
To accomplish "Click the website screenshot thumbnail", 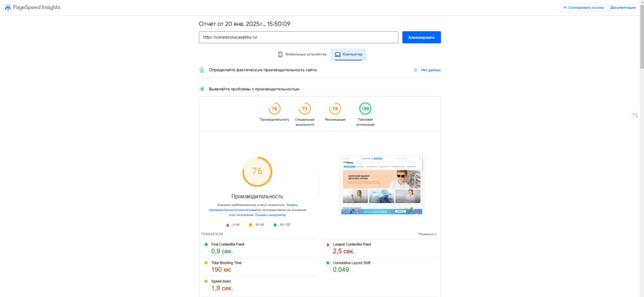I will [x=382, y=185].
